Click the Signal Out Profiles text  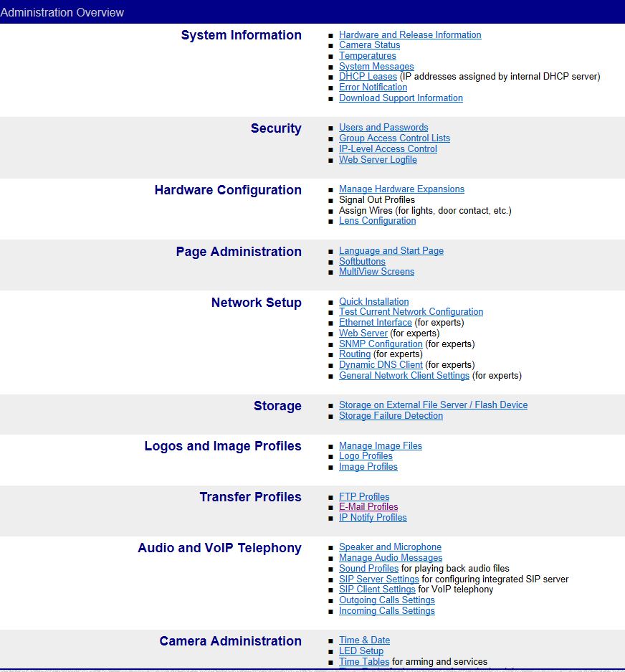tap(377, 200)
